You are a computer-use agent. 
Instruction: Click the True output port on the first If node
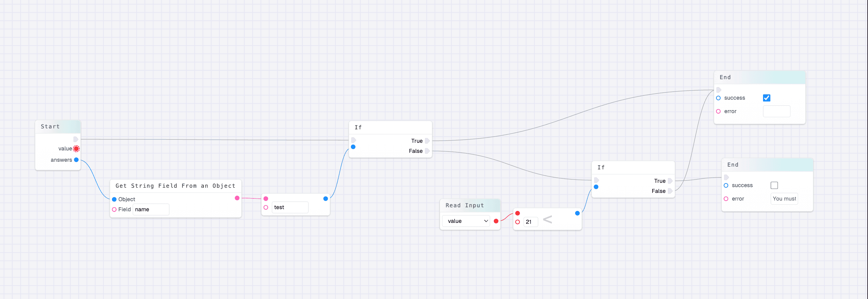click(x=427, y=141)
